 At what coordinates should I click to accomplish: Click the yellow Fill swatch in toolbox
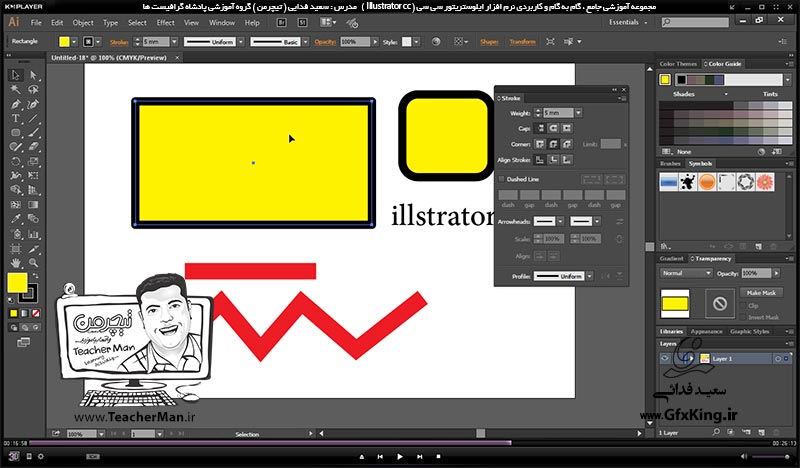pos(17,283)
